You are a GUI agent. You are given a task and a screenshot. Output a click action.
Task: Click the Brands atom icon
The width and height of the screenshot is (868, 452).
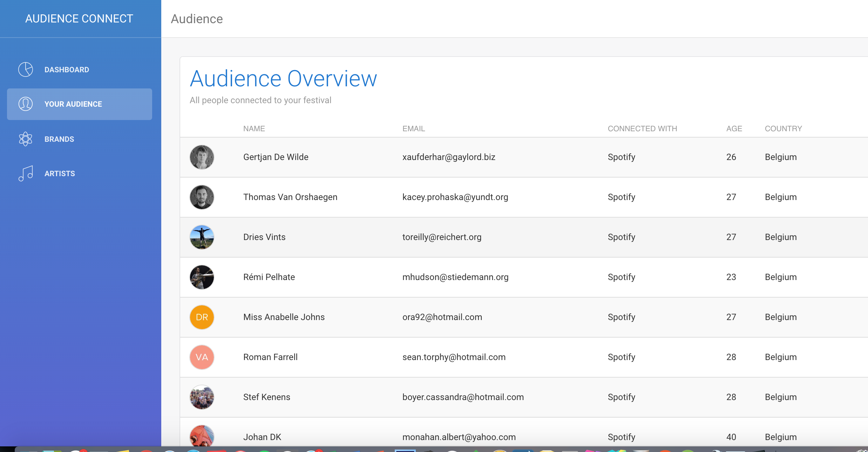pyautogui.click(x=26, y=139)
